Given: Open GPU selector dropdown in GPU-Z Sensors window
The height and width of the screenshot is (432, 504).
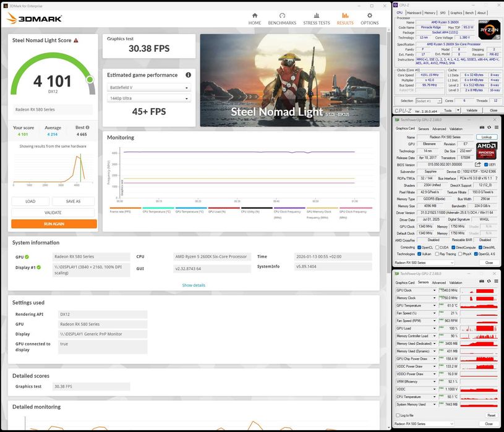Looking at the screenshot, I should pyautogui.click(x=424, y=423).
